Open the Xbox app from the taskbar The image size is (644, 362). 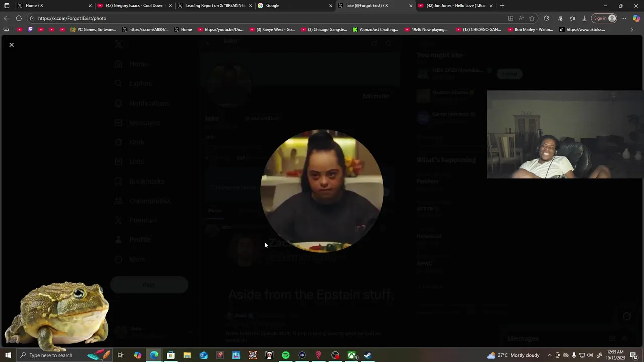pyautogui.click(x=352, y=355)
